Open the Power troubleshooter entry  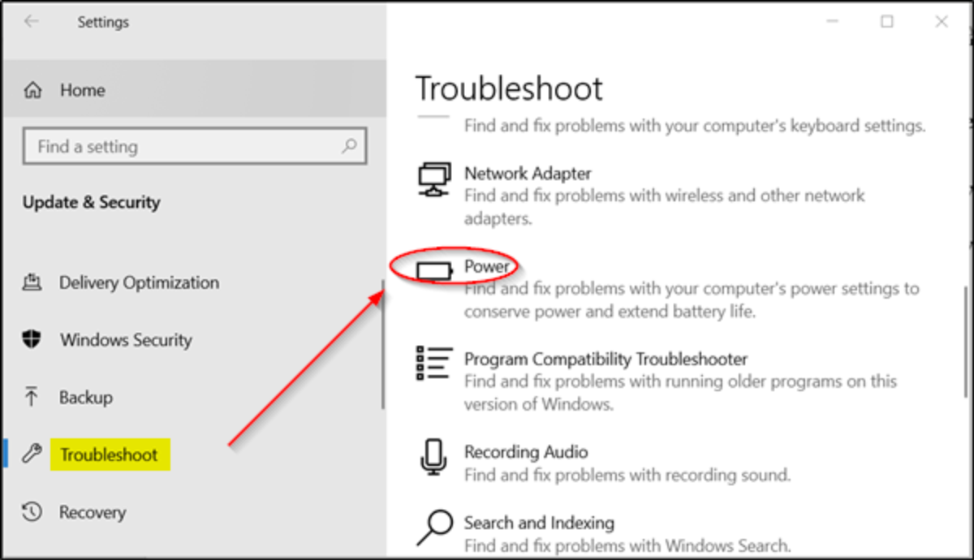tap(487, 266)
